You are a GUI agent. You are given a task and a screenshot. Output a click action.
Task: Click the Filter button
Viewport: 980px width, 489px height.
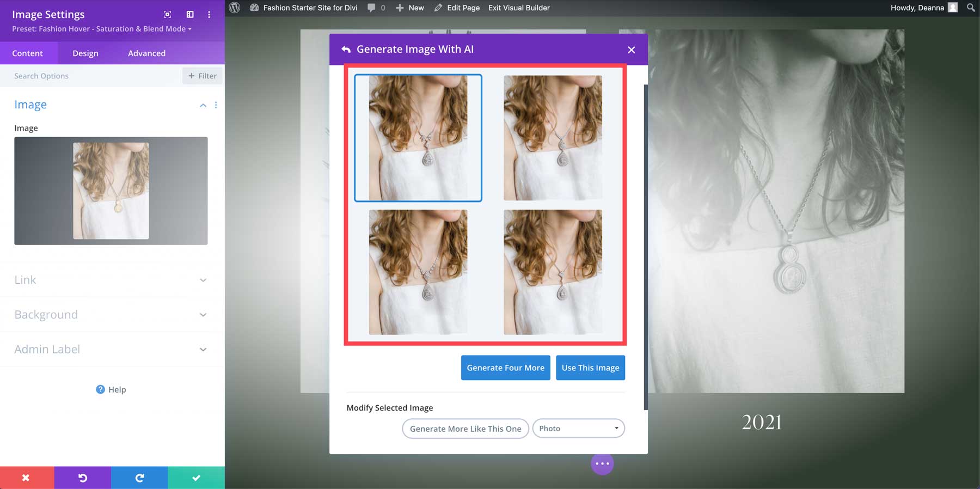(202, 76)
